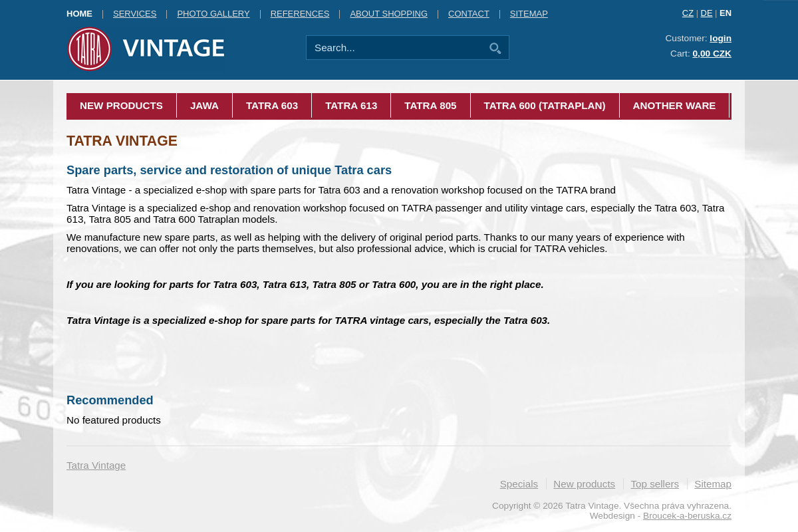Click the magnifier search icon

[x=495, y=48]
